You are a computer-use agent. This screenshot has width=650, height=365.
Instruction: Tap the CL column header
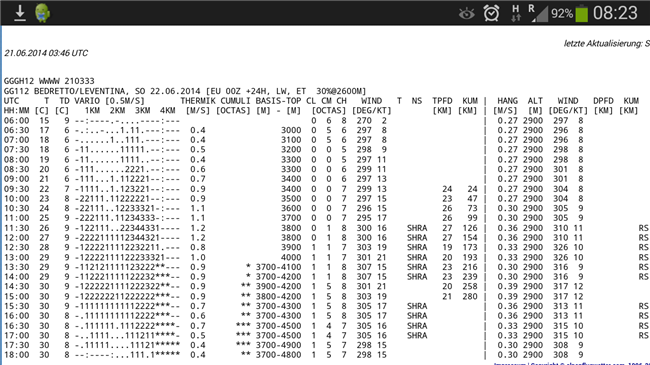point(311,101)
